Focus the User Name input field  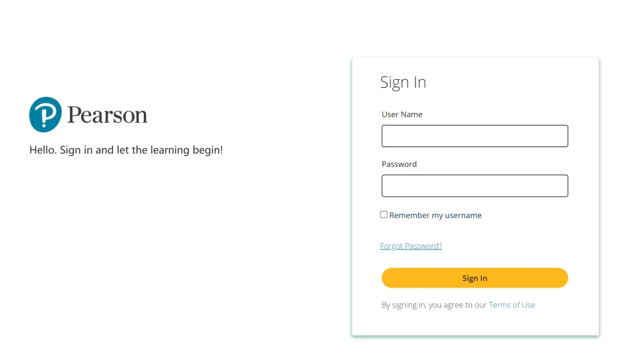475,136
